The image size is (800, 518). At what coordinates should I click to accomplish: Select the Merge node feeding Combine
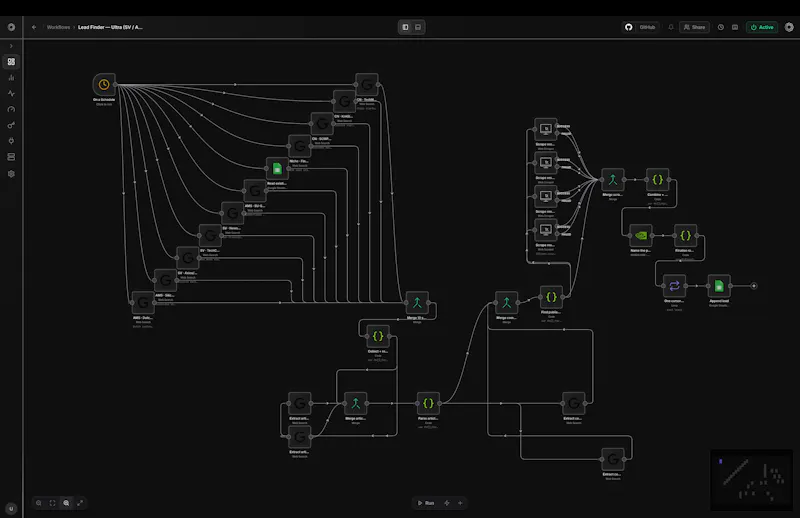(x=613, y=180)
